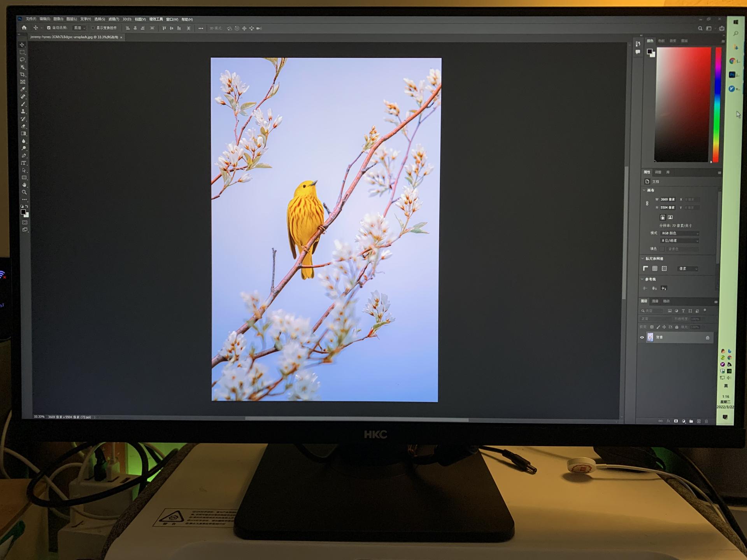Select the Eyedropper tool
747x560 pixels.
[23, 89]
